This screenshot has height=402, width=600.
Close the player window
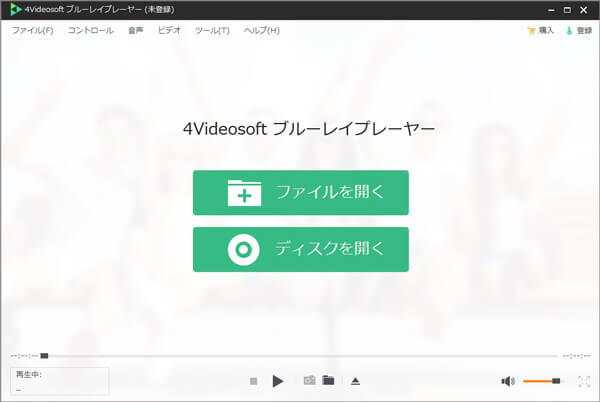pyautogui.click(x=584, y=10)
